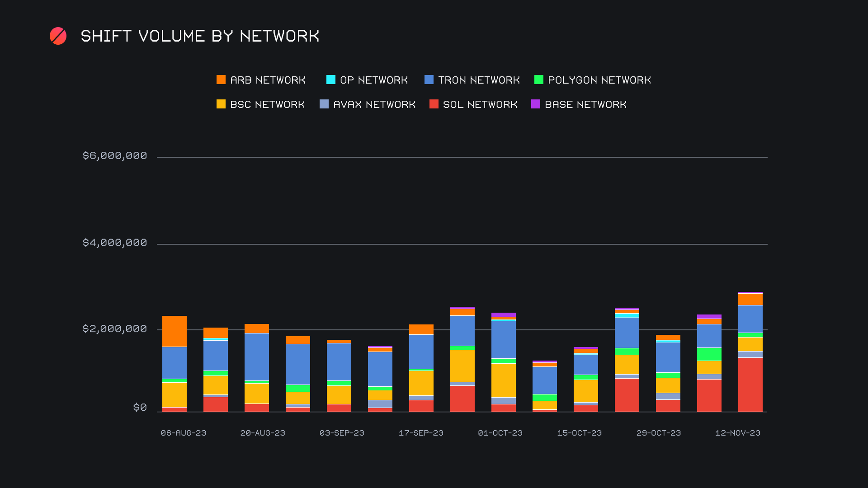The width and height of the screenshot is (868, 488).
Task: Click the 06-AUG-23 bar's orange ARB segment
Action: click(175, 331)
